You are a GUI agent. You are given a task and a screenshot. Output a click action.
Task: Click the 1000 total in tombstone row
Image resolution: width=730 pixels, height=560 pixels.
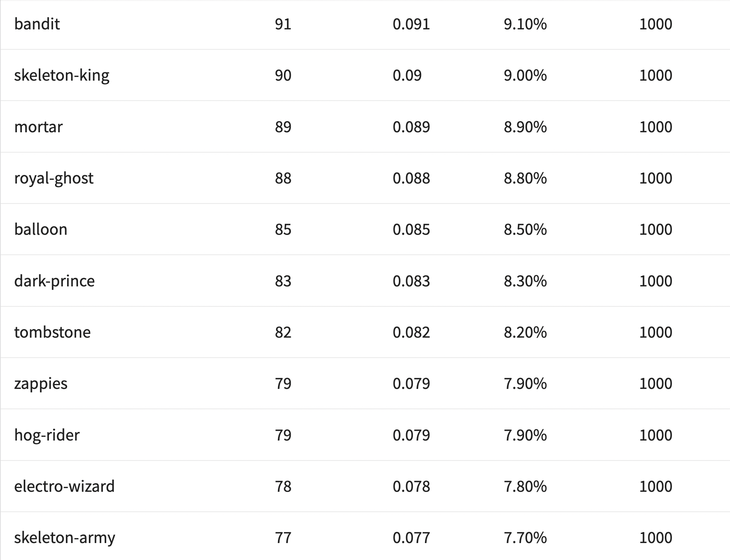(x=656, y=332)
